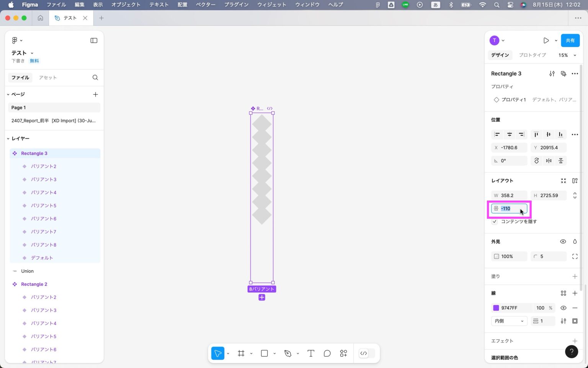Select the Pen tool
The width and height of the screenshot is (588, 368).
coord(287,353)
